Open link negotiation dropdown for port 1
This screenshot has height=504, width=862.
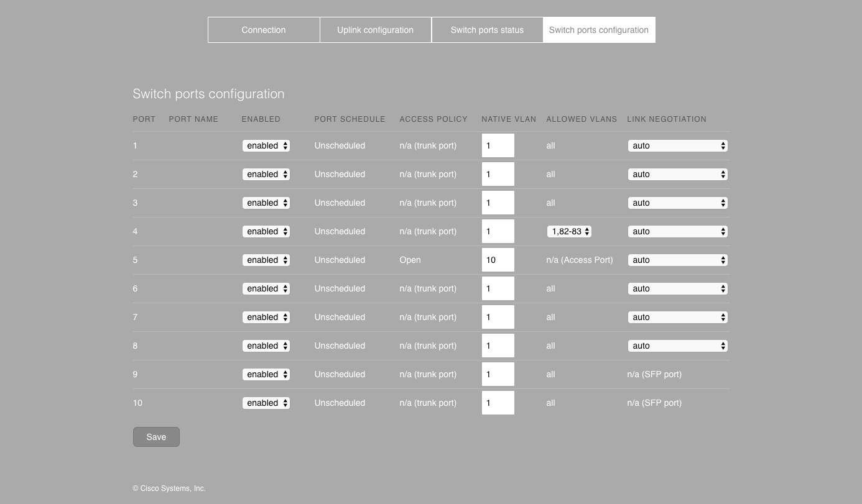coord(677,146)
